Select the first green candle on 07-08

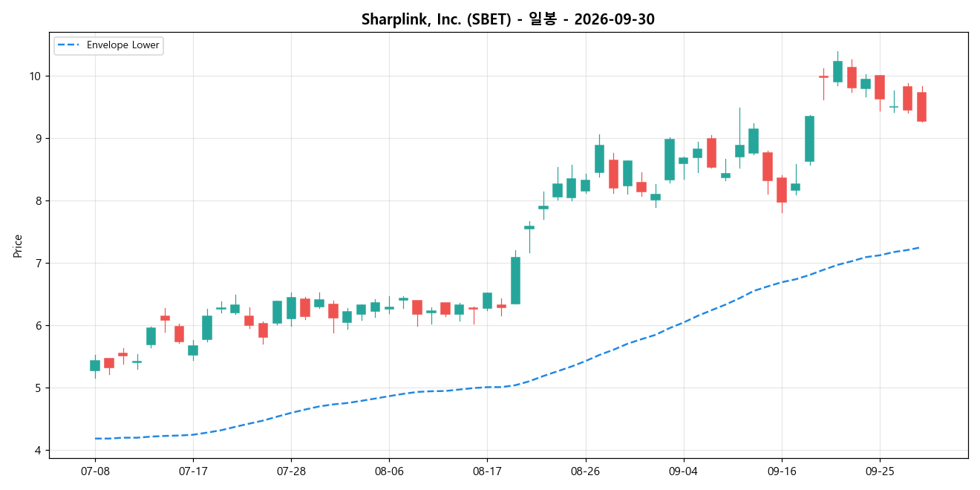point(95,365)
